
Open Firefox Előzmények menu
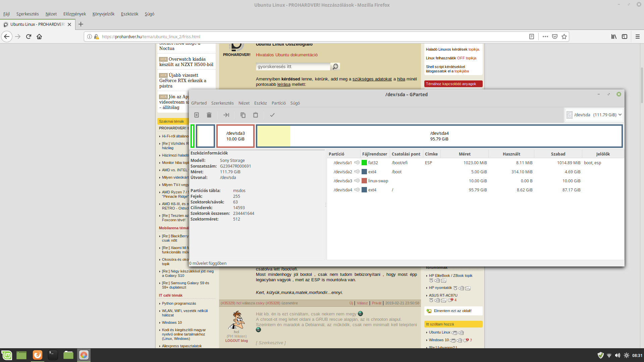74,14
